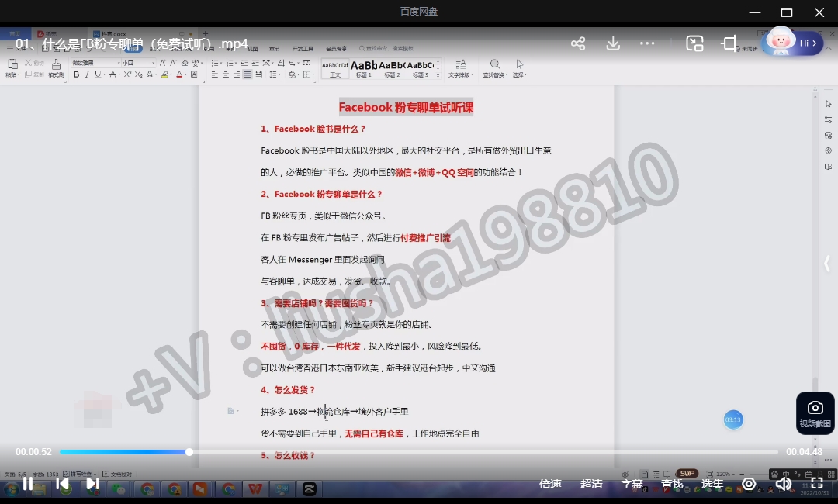
Task: Open the three-dot more options menu
Action: 647,43
